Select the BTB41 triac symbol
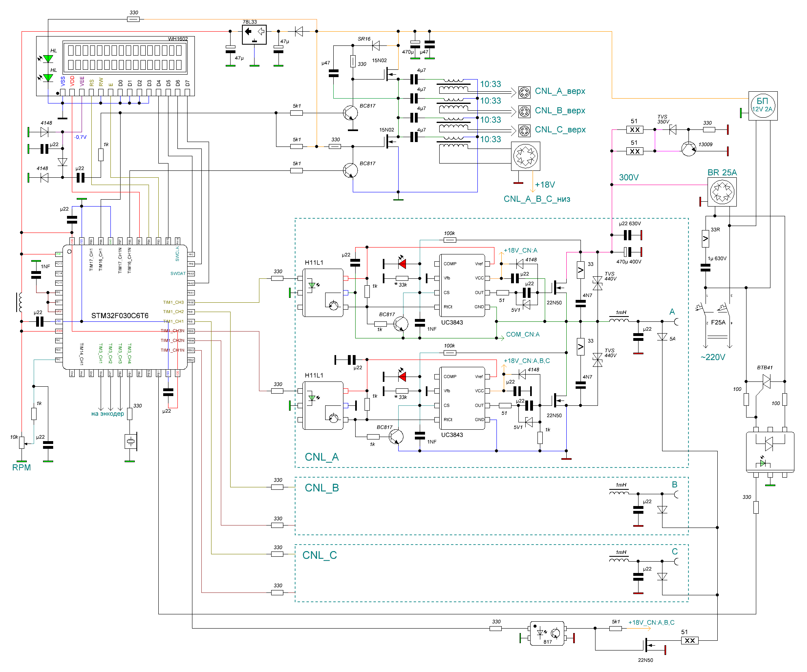The image size is (807, 672). pyautogui.click(x=766, y=381)
